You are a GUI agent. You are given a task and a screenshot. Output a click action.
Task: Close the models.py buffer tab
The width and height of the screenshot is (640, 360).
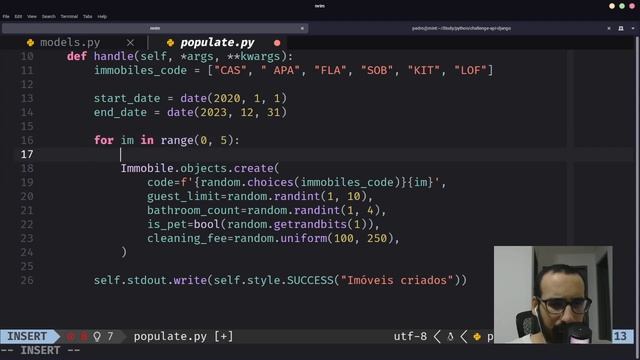(x=130, y=42)
